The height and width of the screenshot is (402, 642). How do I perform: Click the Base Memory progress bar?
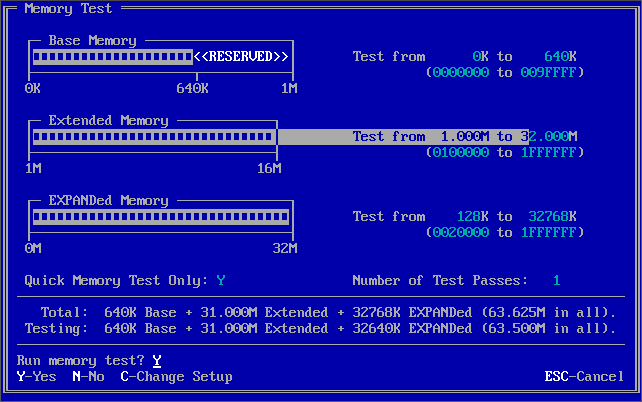(112, 57)
